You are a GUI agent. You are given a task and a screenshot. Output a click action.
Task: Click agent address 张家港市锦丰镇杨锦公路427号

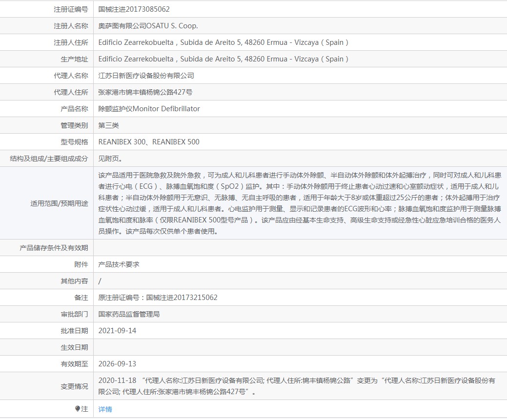[x=145, y=92]
